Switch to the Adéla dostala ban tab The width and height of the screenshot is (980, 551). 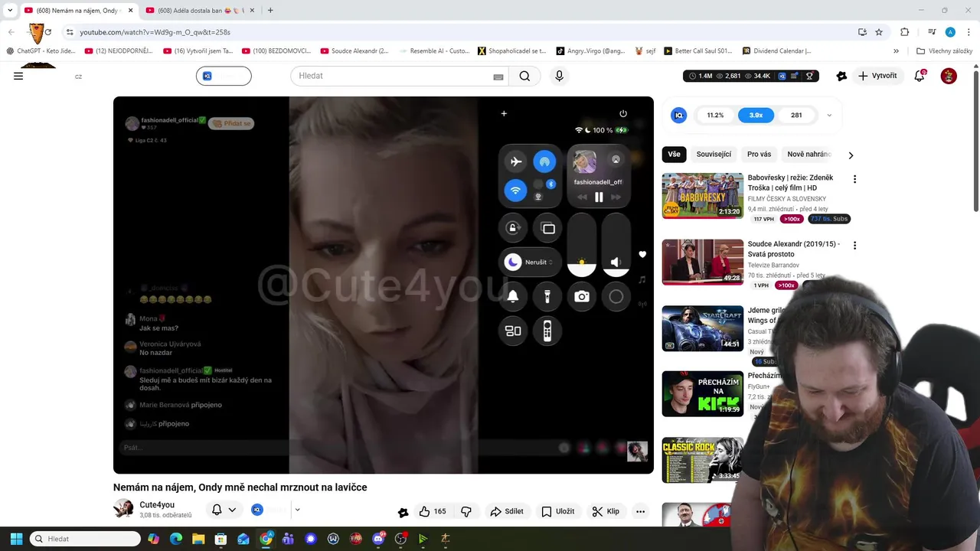201,10
